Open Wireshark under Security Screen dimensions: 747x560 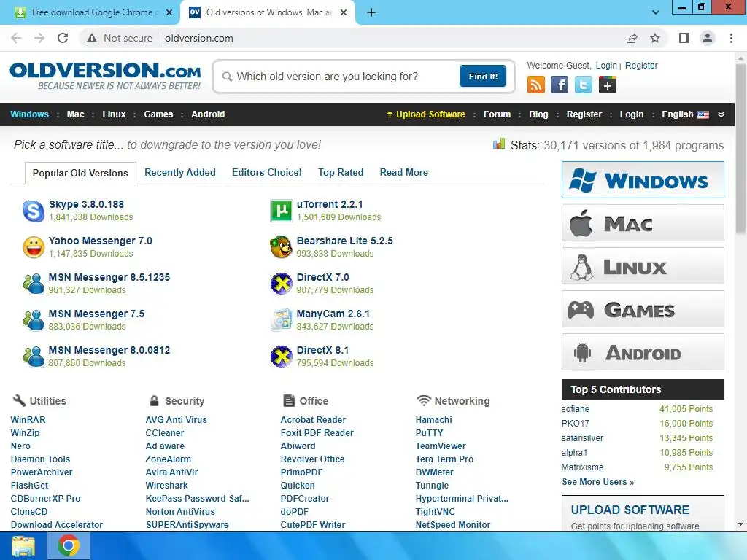[167, 486]
